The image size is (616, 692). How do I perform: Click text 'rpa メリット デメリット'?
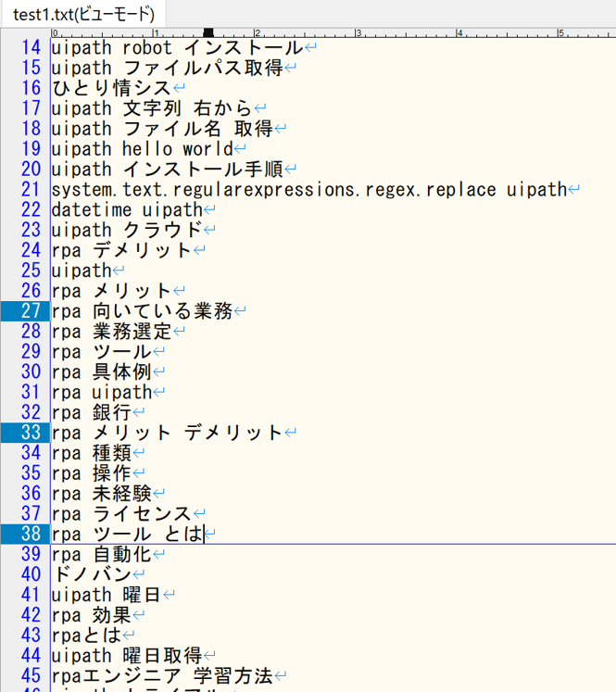click(168, 433)
